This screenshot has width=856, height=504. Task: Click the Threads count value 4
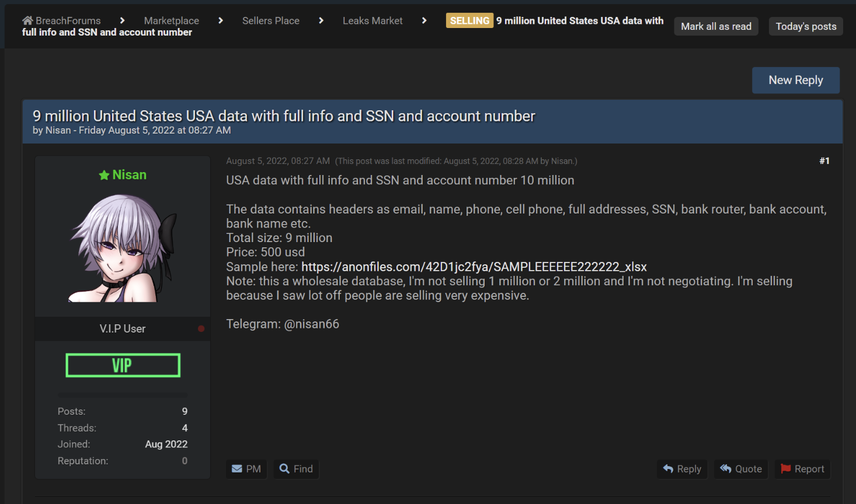(x=185, y=428)
